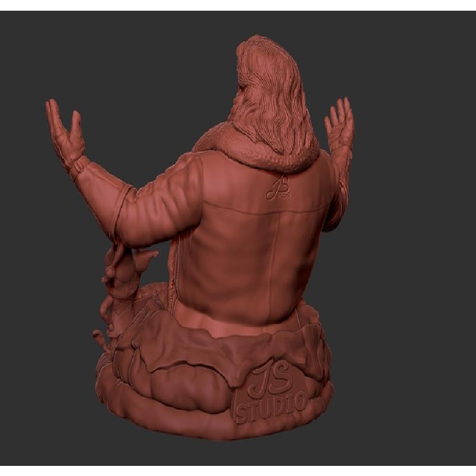Click the bottom hem of the jacket

pyautogui.click(x=238, y=318)
